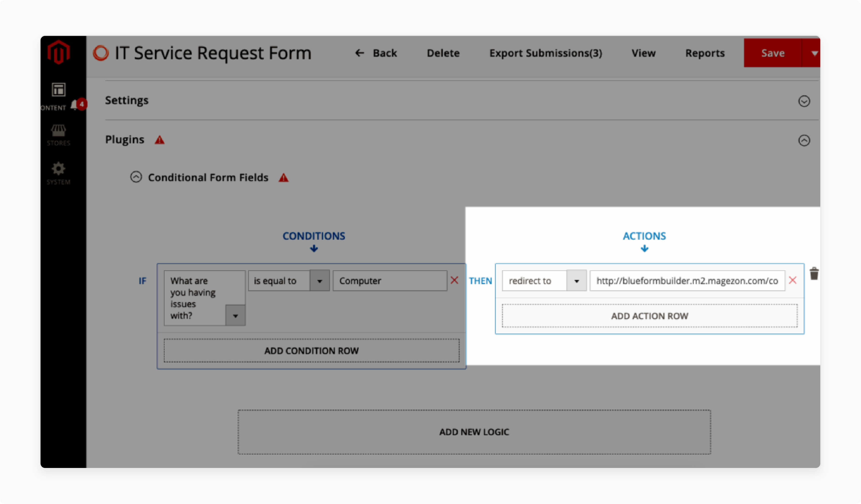The height and width of the screenshot is (504, 861).
Task: Open the notifications bell with badge
Action: click(79, 104)
